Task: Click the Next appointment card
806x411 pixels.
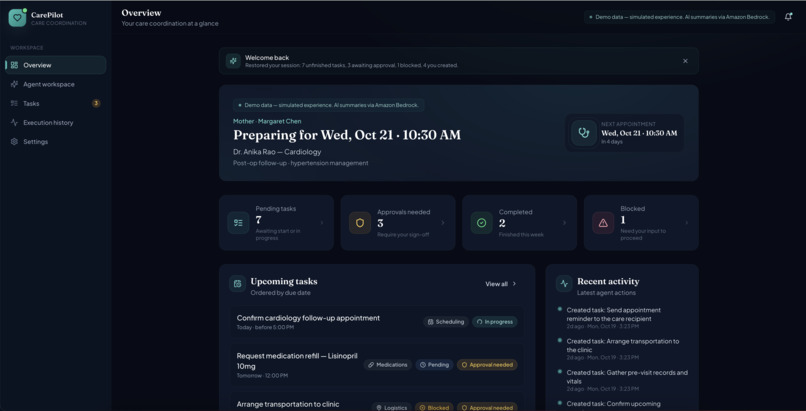Action: click(x=625, y=133)
